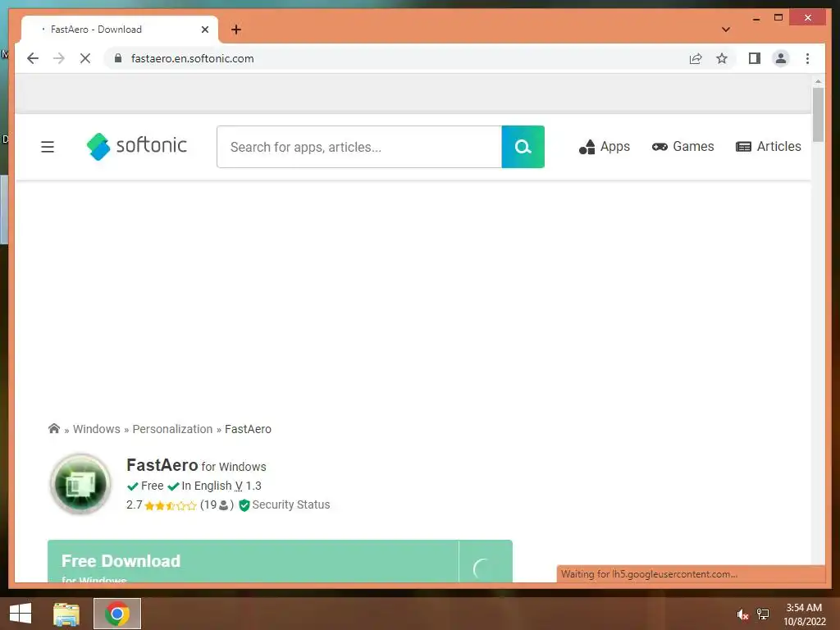Open Softonic hamburger menu
This screenshot has width=840, height=630.
coord(48,147)
